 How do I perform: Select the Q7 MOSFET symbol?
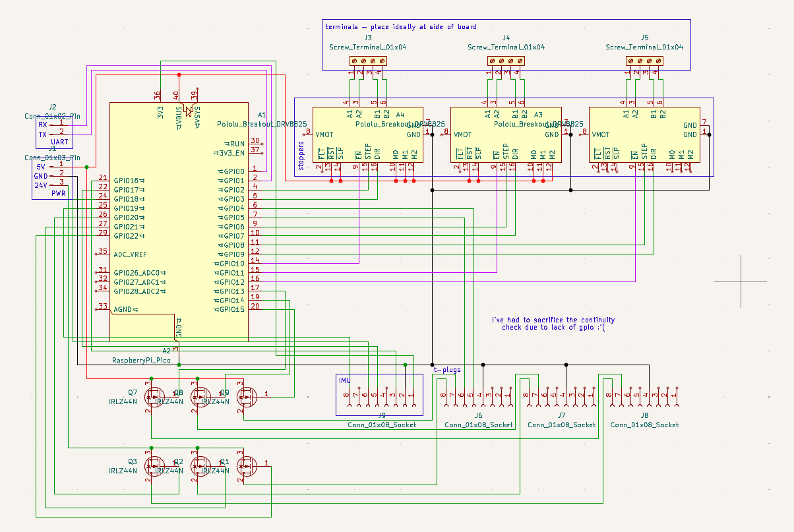tap(154, 398)
